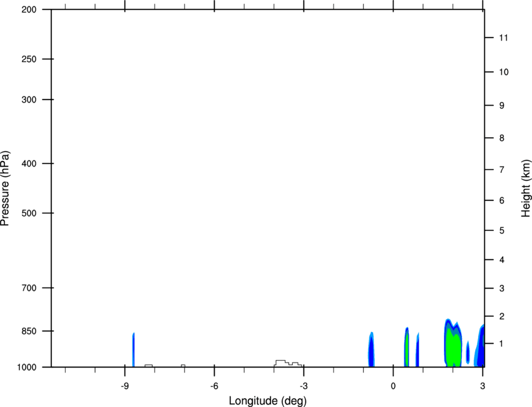Click the 8 km height label

[x=502, y=138]
